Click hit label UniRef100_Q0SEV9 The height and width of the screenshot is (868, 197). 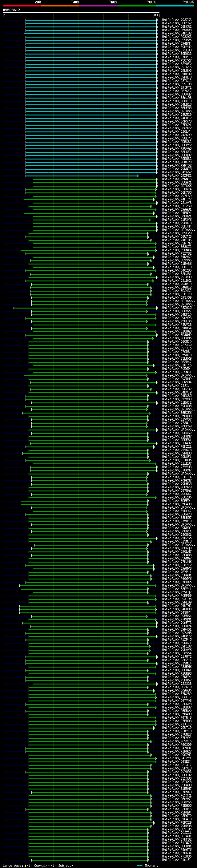pyautogui.click(x=177, y=233)
